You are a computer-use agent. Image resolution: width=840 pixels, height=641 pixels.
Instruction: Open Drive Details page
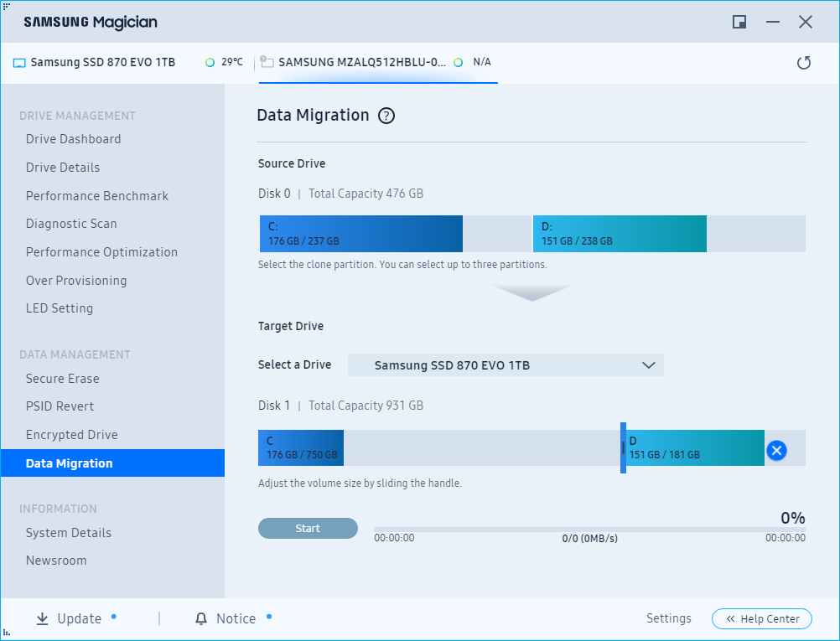point(63,168)
